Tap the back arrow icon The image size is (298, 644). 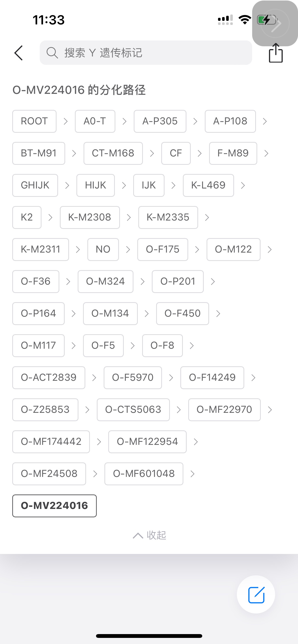pyautogui.click(x=19, y=53)
